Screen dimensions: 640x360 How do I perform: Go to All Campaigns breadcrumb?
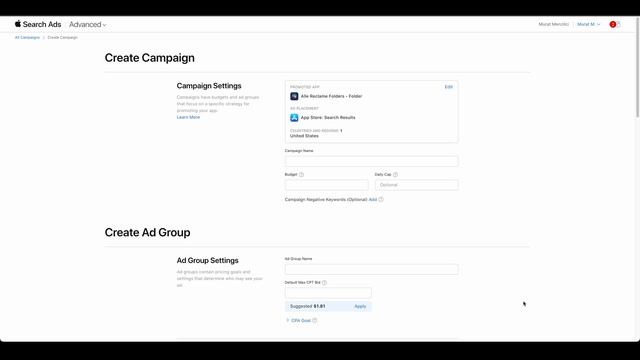click(27, 38)
